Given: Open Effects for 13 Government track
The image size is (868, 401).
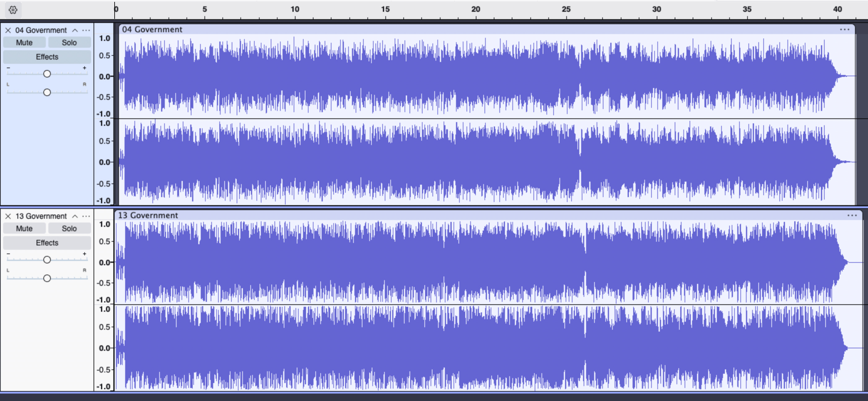Looking at the screenshot, I should click(x=47, y=243).
